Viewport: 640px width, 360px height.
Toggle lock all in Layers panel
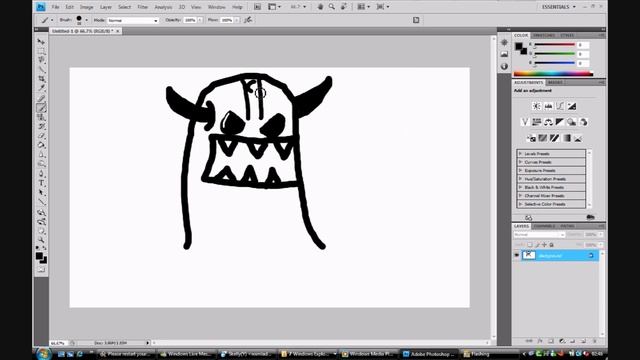tap(551, 245)
